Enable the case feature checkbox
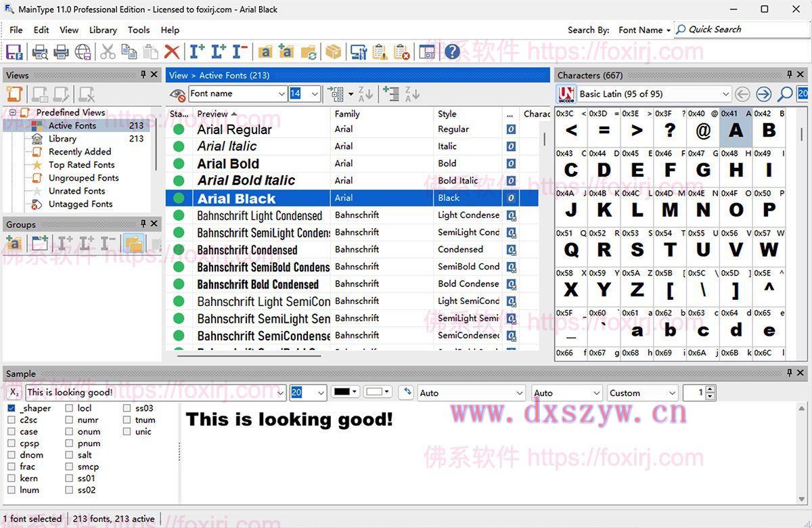The image size is (812, 528). (11, 431)
